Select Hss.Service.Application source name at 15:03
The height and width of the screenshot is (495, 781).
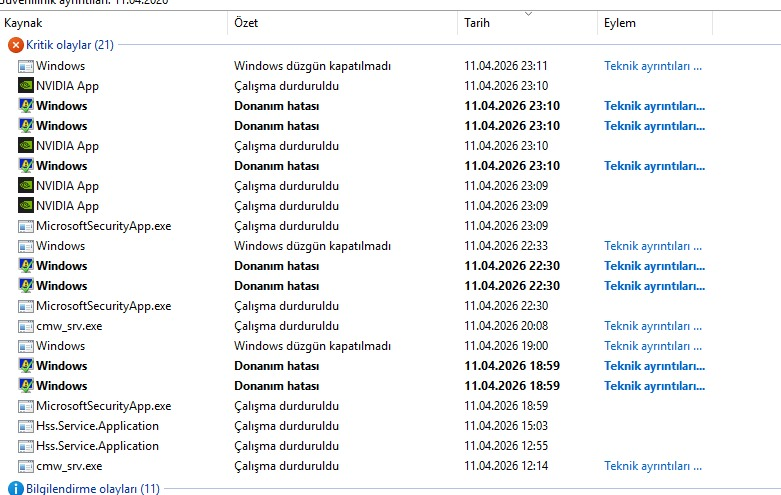click(x=97, y=426)
